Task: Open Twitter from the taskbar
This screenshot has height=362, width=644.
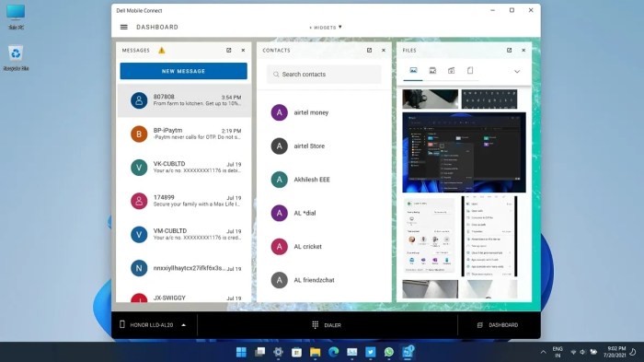Action: (371, 352)
